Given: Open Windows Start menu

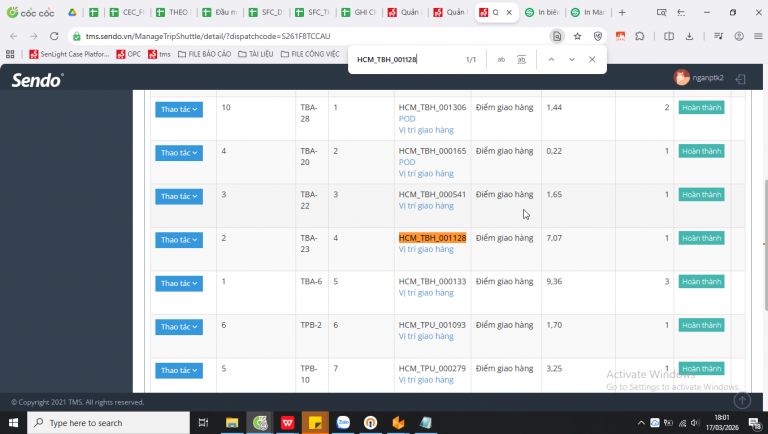Looking at the screenshot, I should tap(13, 422).
